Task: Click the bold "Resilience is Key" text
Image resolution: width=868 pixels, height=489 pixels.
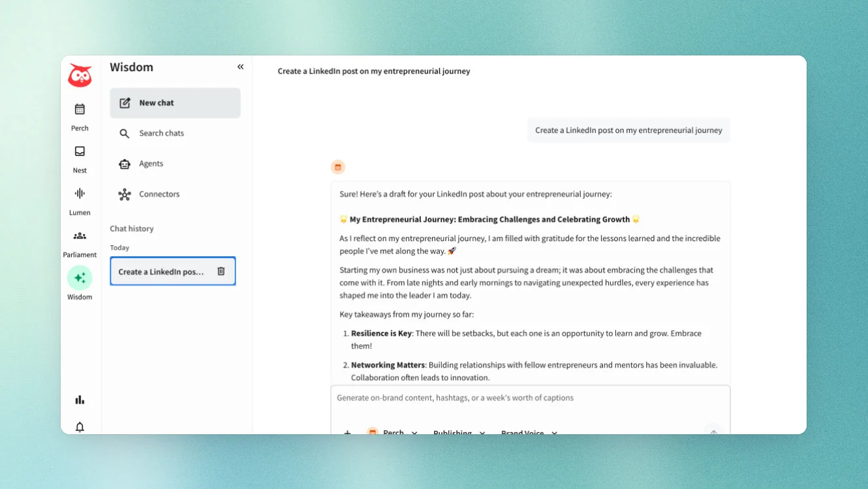Action: (382, 333)
